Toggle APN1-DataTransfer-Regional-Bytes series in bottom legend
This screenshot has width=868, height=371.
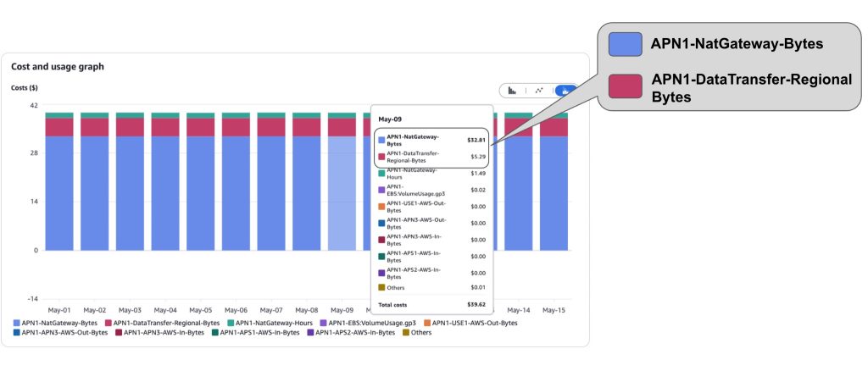(x=162, y=323)
